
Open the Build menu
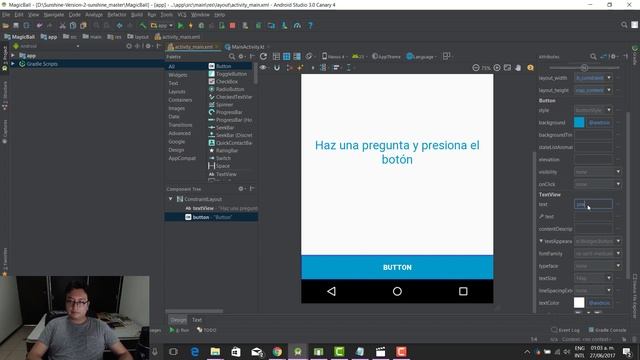[137, 15]
